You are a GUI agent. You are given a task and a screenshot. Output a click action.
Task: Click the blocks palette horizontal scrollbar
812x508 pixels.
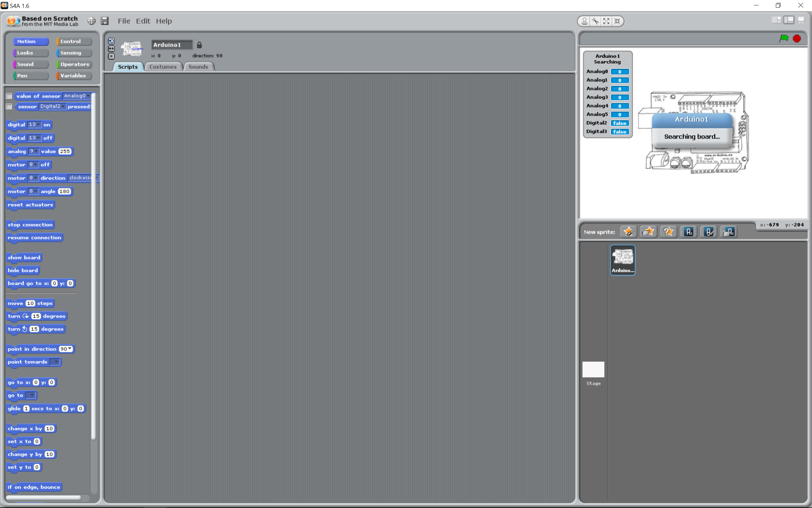click(44, 497)
